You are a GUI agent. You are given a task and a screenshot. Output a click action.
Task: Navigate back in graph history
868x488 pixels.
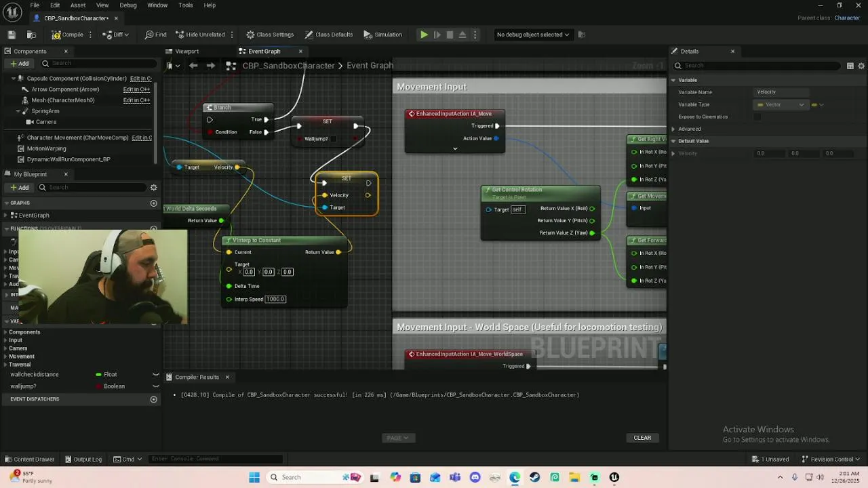coord(193,66)
